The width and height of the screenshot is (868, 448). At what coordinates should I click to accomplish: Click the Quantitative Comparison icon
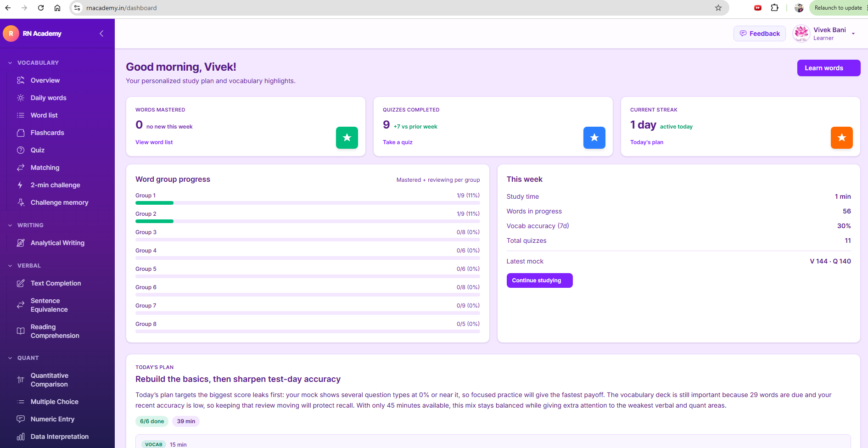click(x=21, y=380)
